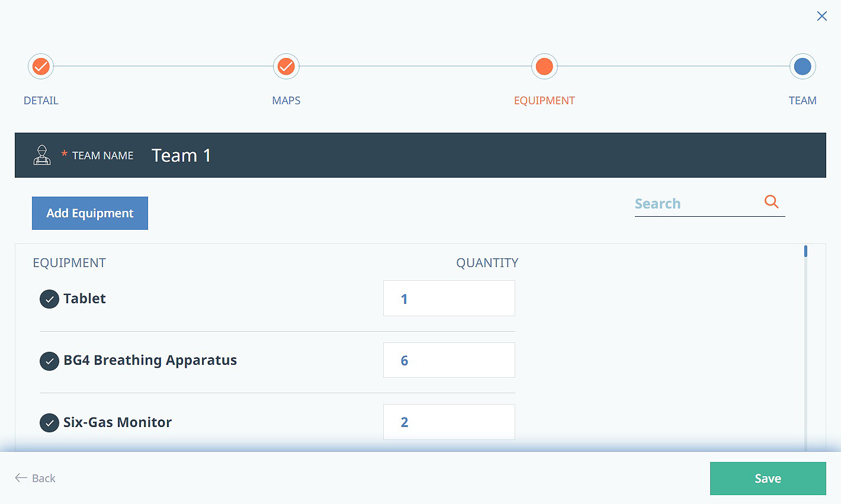The height and width of the screenshot is (504, 841).
Task: Click the QUANTITY column header
Action: [x=487, y=263]
